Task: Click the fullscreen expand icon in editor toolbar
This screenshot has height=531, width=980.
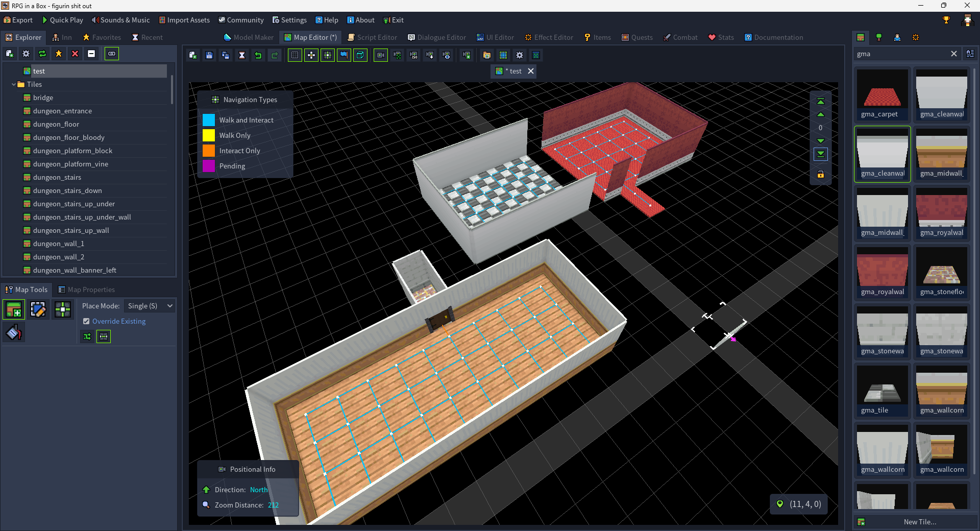Action: click(536, 55)
